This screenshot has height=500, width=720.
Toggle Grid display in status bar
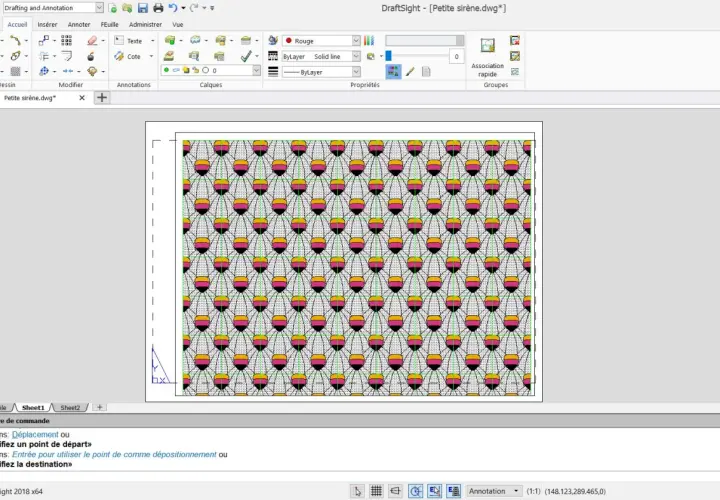click(x=376, y=491)
